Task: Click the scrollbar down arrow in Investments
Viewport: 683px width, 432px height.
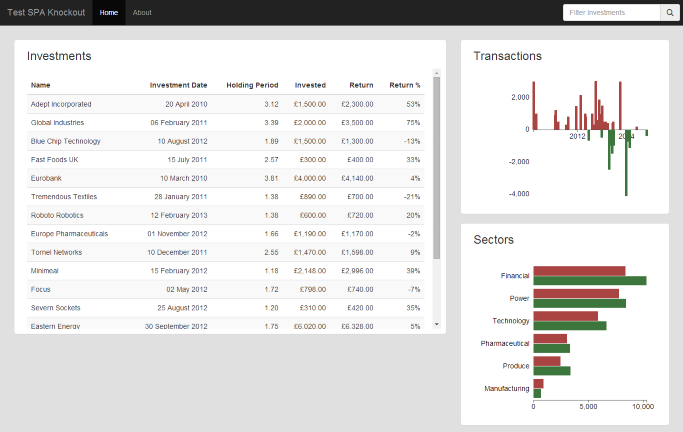Action: point(436,324)
